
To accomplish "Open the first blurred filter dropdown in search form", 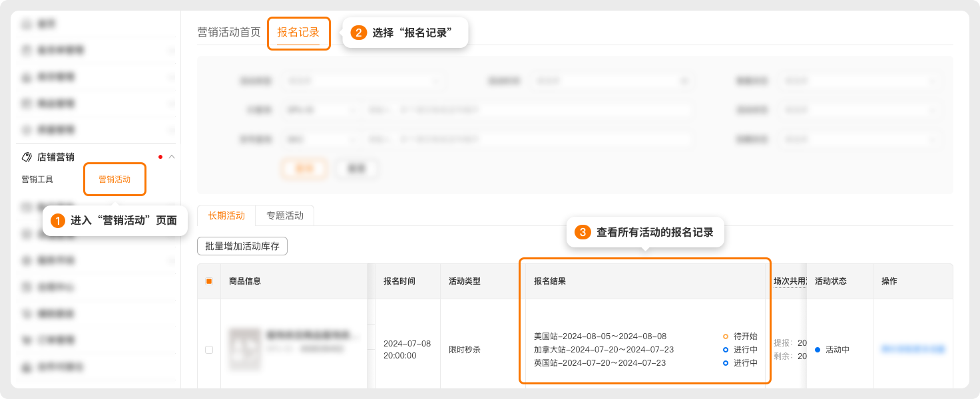I will point(363,81).
